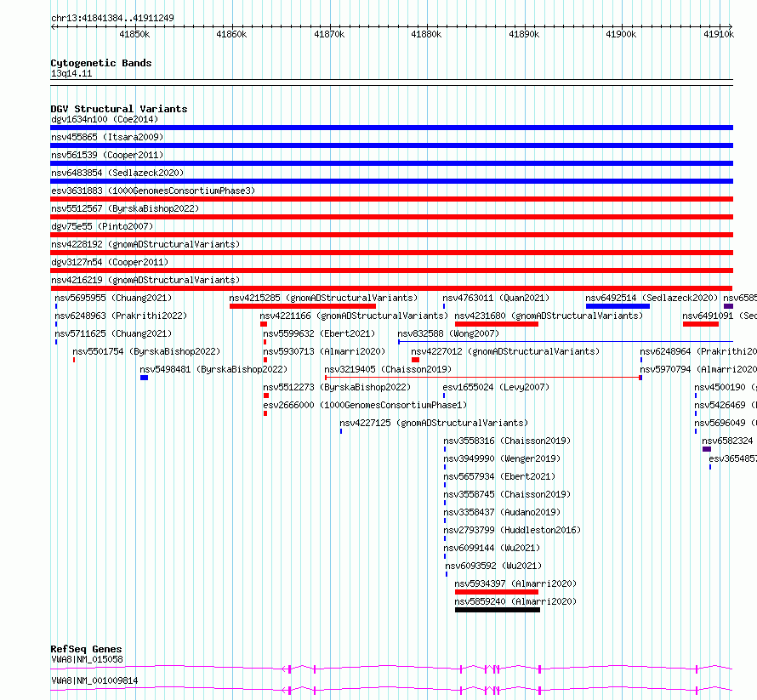
Task: Click the RefSeq Genes track title
Action: (86, 649)
